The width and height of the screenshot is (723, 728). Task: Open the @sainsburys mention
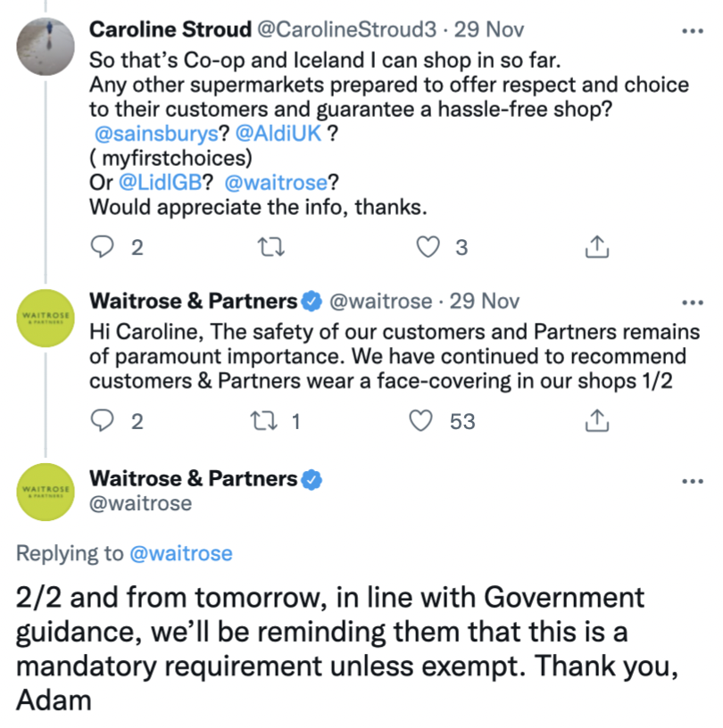tap(156, 134)
